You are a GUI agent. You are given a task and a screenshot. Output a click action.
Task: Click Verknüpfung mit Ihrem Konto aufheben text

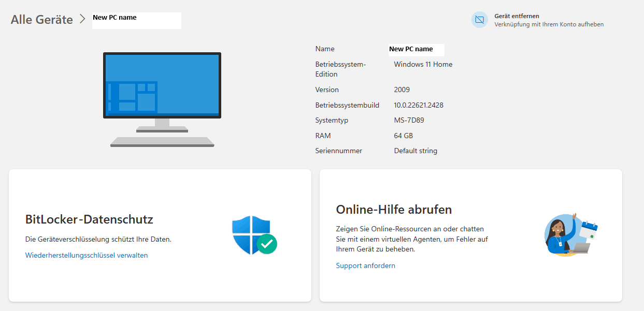(x=549, y=24)
